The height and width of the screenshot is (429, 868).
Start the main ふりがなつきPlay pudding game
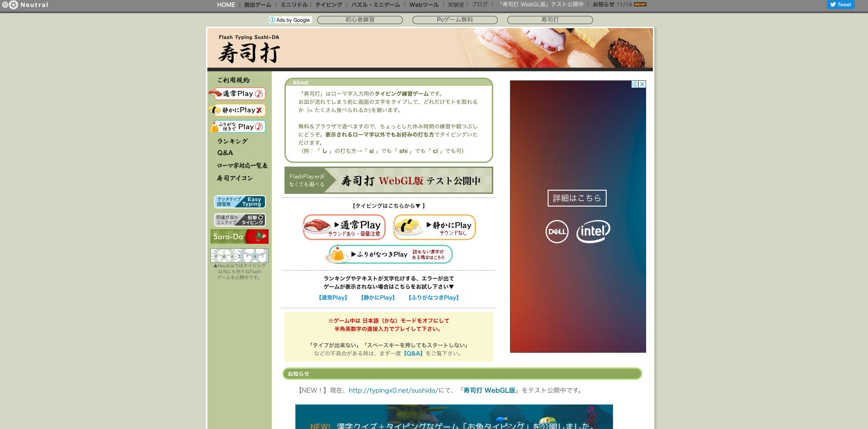tap(389, 254)
